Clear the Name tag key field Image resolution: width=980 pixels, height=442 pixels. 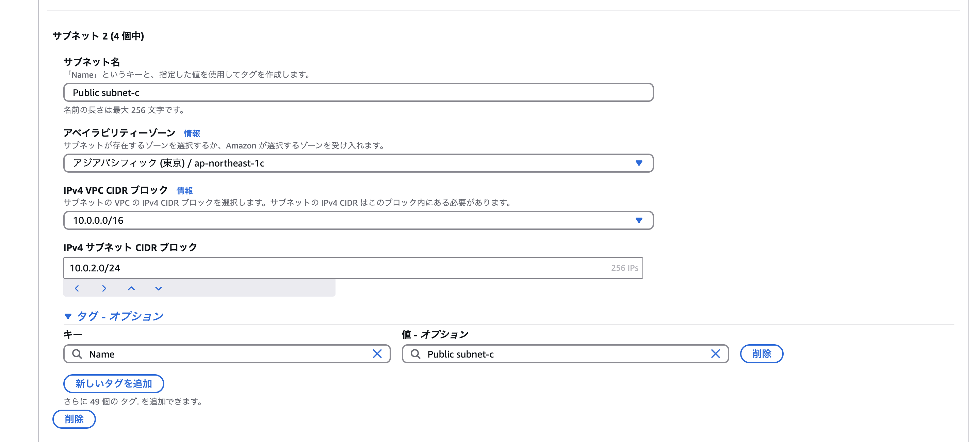point(377,354)
